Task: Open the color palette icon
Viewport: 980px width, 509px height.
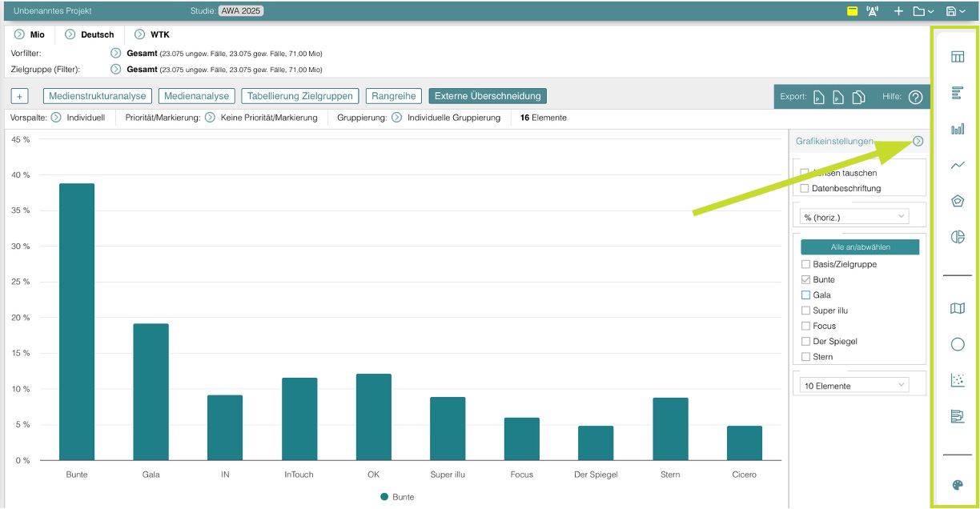Action: click(957, 485)
